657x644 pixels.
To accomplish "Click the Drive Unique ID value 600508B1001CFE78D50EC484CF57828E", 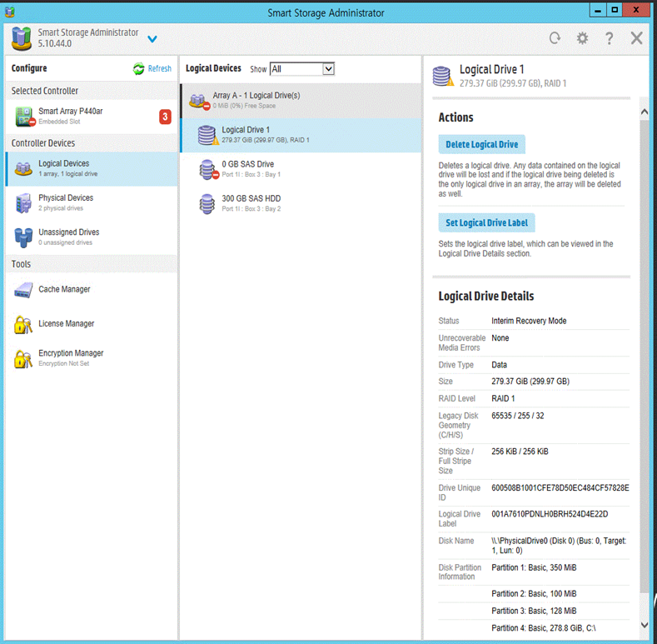I will pyautogui.click(x=560, y=487).
